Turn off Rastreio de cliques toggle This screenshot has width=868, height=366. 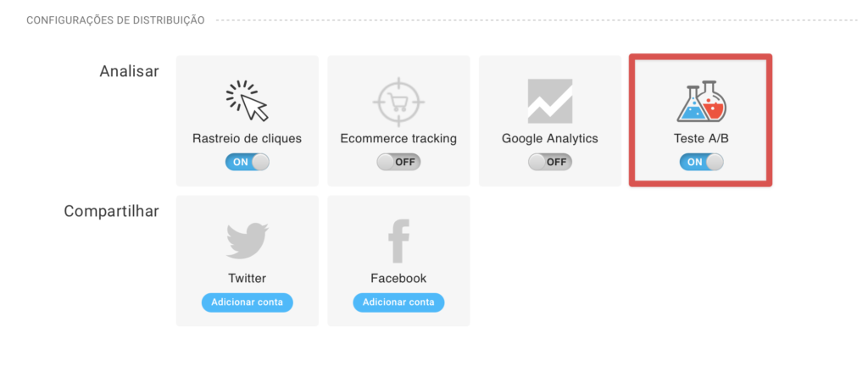[247, 162]
